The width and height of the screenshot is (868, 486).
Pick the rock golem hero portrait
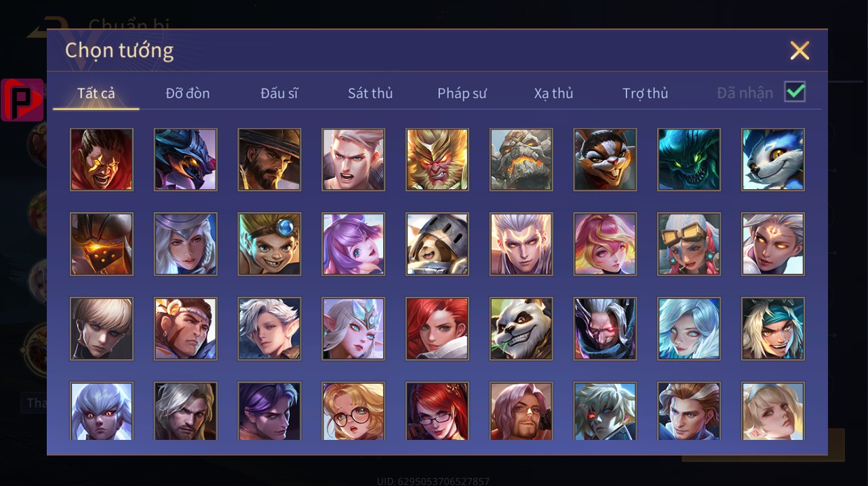point(521,159)
